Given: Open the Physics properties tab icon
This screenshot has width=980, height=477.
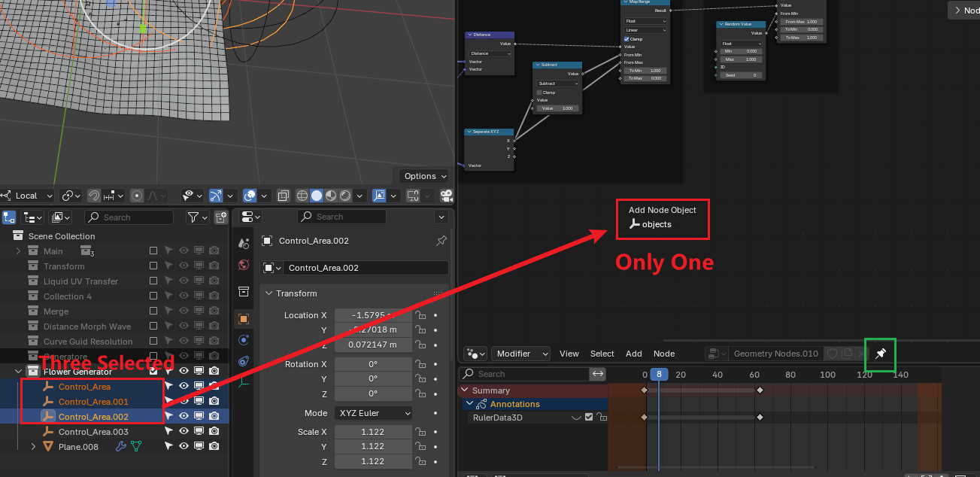Looking at the screenshot, I should (243, 340).
